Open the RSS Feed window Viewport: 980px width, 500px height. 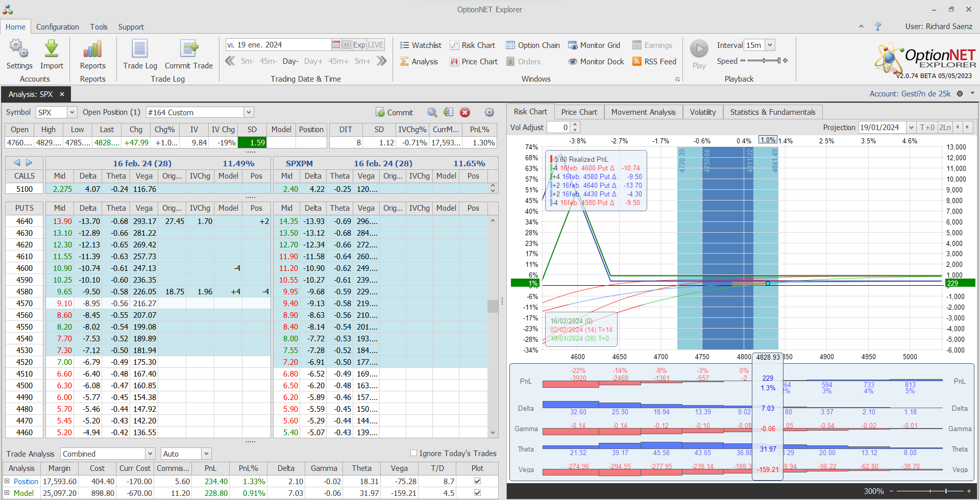[x=654, y=62]
